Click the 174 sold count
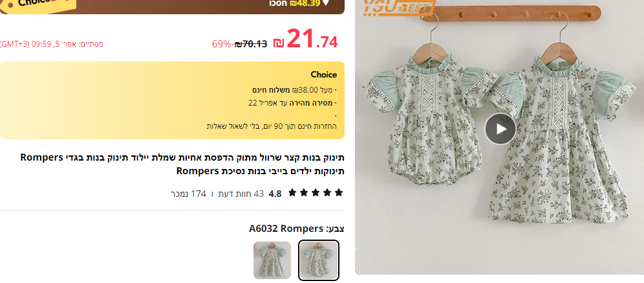The height and width of the screenshot is (283, 644). [x=189, y=194]
